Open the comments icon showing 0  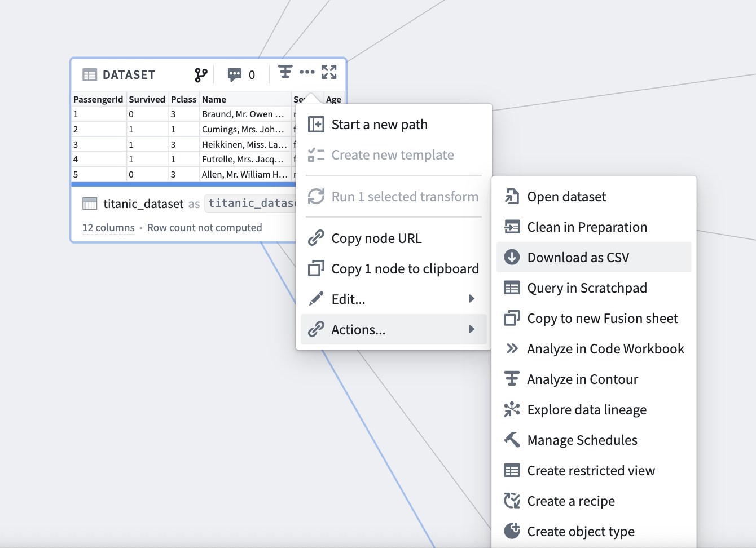click(x=235, y=74)
